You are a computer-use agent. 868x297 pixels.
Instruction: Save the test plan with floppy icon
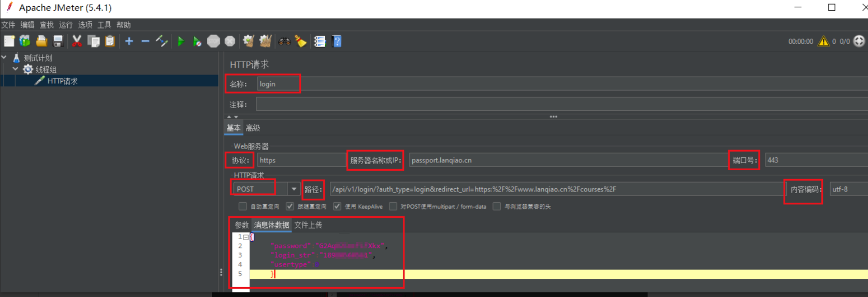point(58,41)
